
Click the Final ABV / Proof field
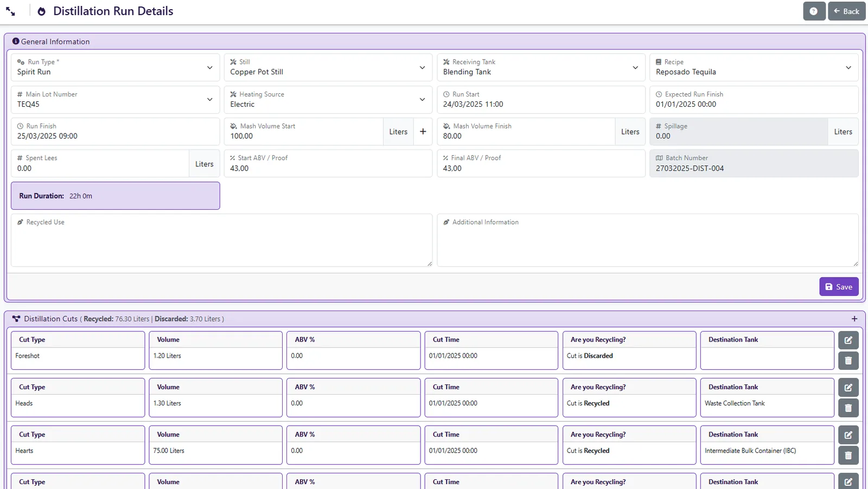point(541,164)
